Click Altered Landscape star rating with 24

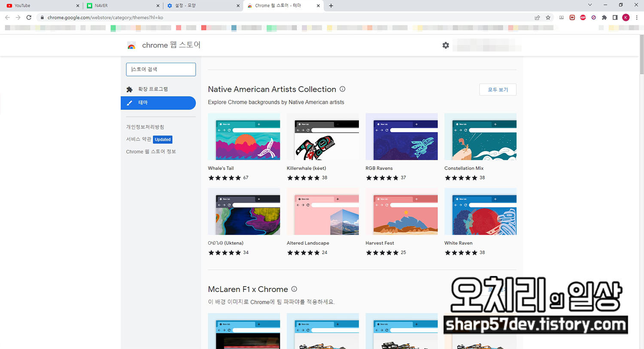[x=307, y=252]
